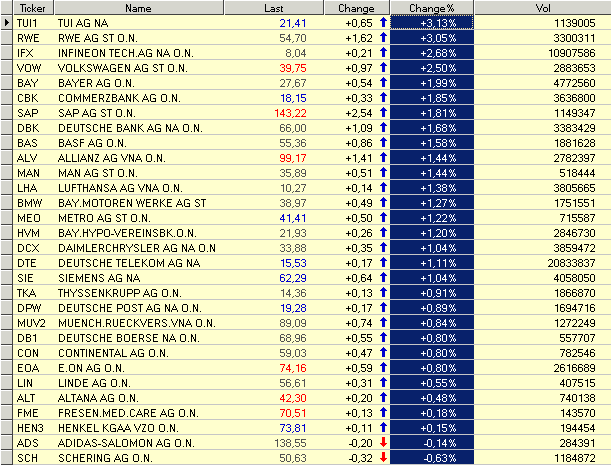This screenshot has width=611, height=465.
Task: Click DAIMLERCHRYSLER AG NA O.N name cell
Action: coord(137,248)
